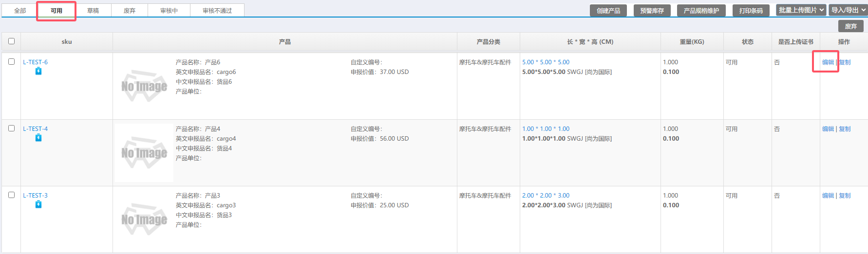
Task: Open the 导入/导出 dropdown menu
Action: 848,10
